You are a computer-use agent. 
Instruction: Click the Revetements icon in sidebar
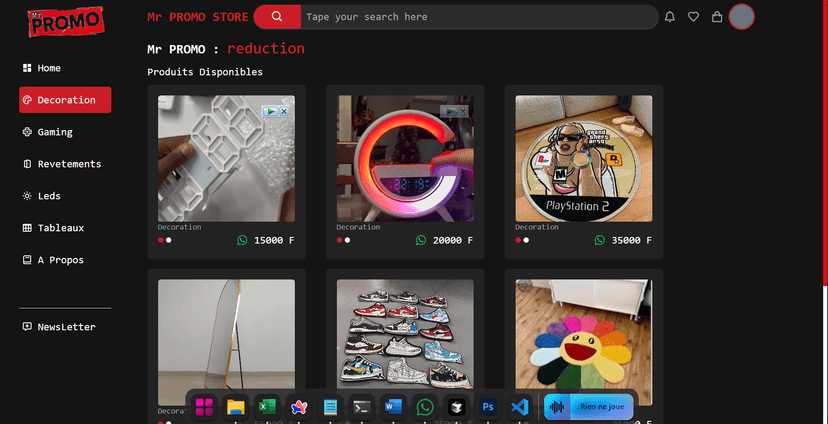27,164
